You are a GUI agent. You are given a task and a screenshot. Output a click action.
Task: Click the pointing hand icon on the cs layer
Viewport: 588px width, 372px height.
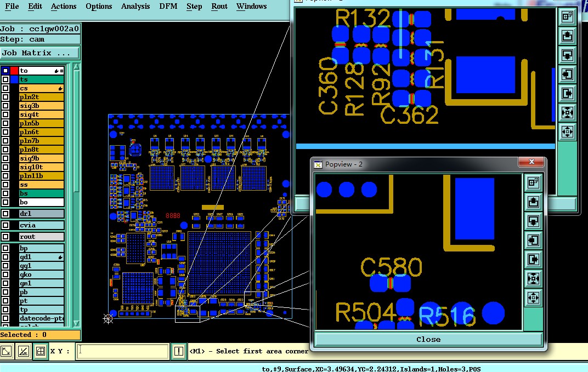pos(60,88)
